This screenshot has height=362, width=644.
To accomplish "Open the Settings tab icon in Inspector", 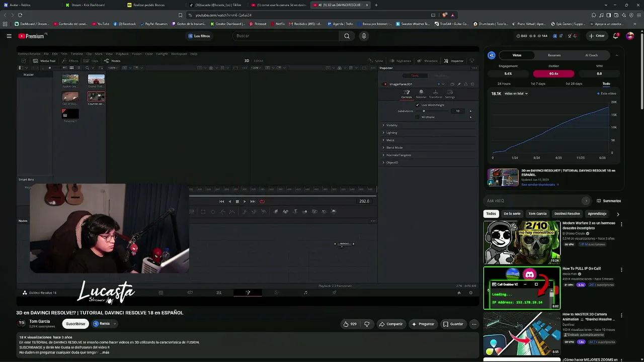I will click(x=450, y=94).
